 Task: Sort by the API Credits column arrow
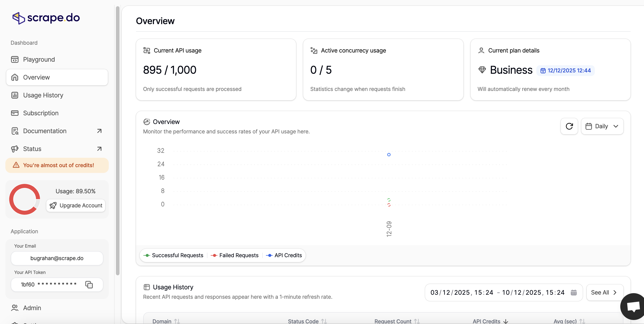505,321
